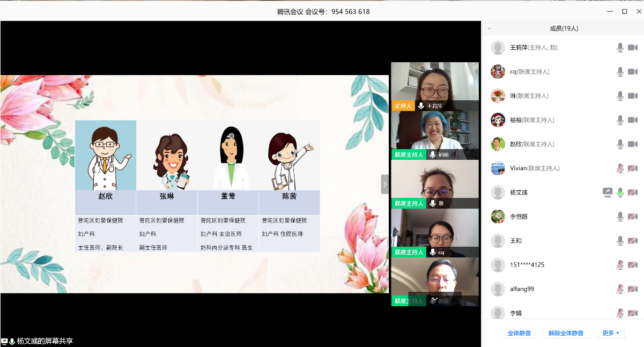This screenshot has height=347, width=644.
Task: Open the 更多 dropdown menu
Action: (x=611, y=333)
